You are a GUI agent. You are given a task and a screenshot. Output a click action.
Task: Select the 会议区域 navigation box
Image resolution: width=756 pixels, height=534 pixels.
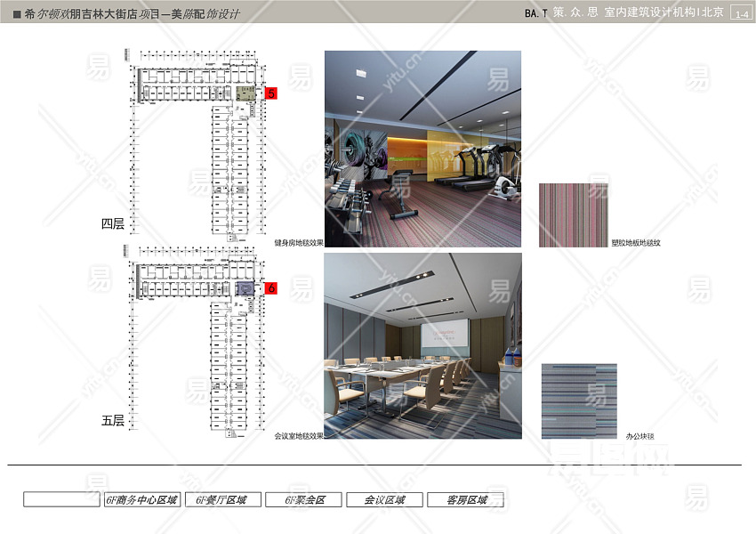coord(385,500)
